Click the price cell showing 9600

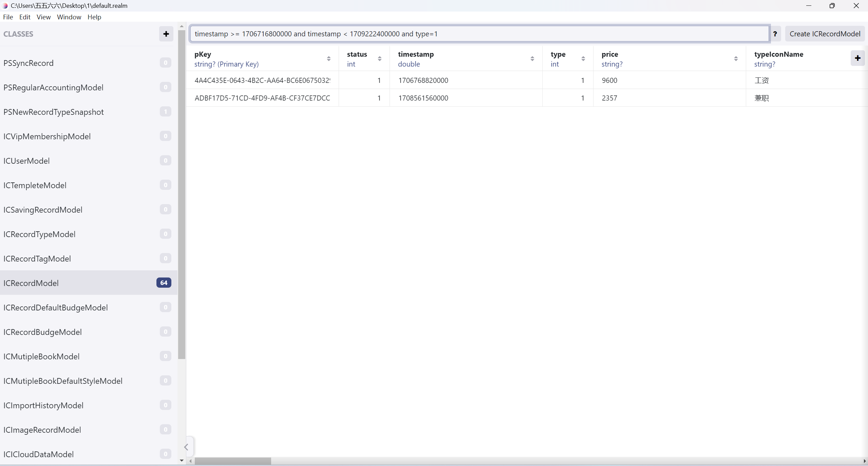[609, 80]
